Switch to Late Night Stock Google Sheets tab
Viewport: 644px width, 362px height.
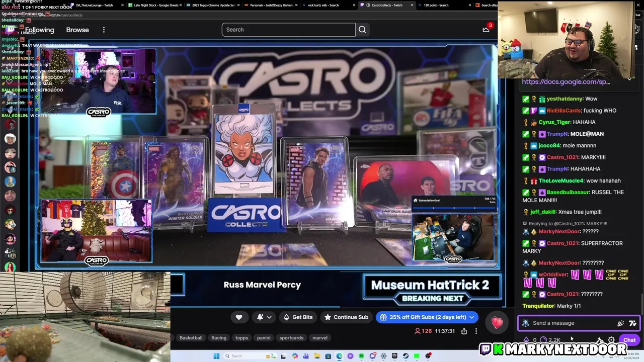click(x=155, y=5)
